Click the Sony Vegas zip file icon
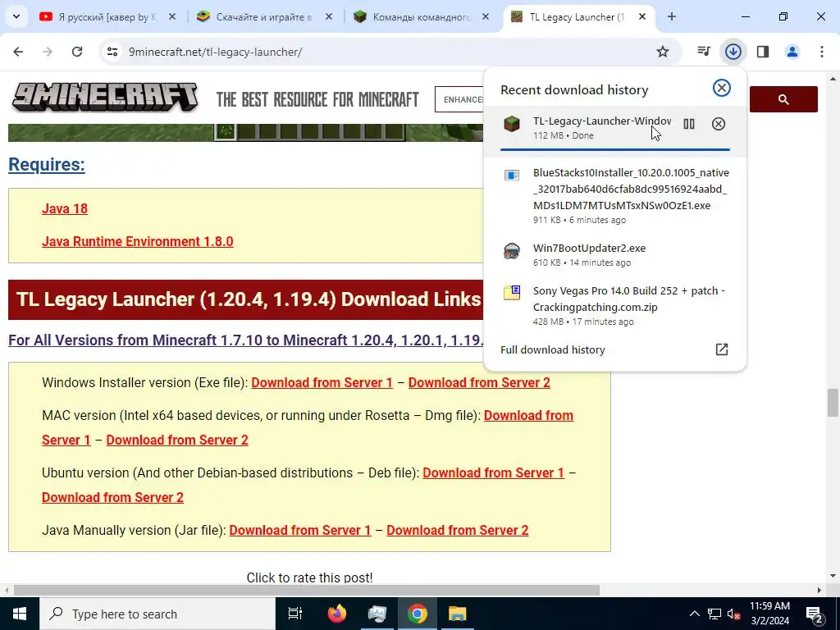 pyautogui.click(x=512, y=293)
